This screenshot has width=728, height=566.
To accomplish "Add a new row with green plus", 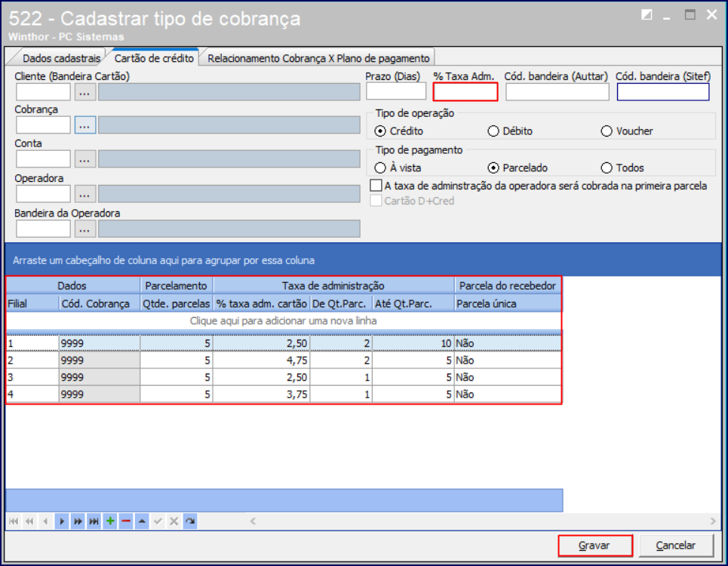I will coord(110,521).
